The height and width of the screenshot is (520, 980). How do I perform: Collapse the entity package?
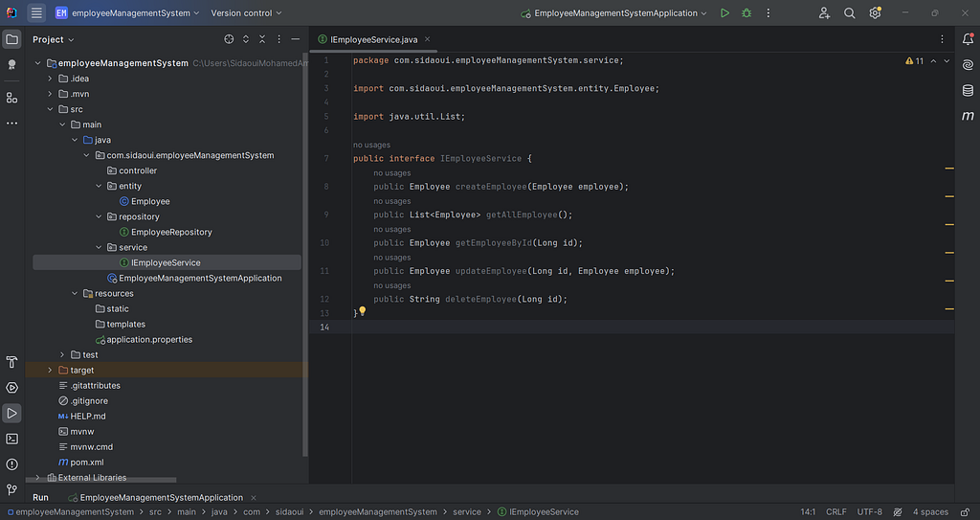(x=99, y=186)
